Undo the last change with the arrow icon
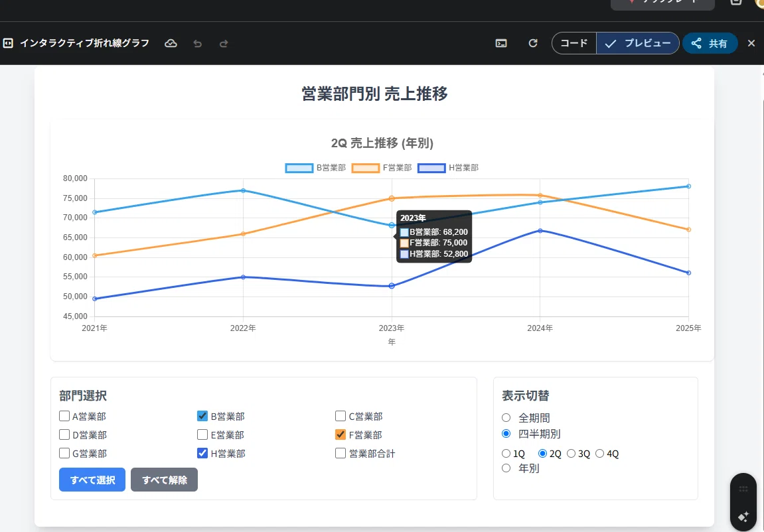This screenshot has width=764, height=532. (x=197, y=44)
